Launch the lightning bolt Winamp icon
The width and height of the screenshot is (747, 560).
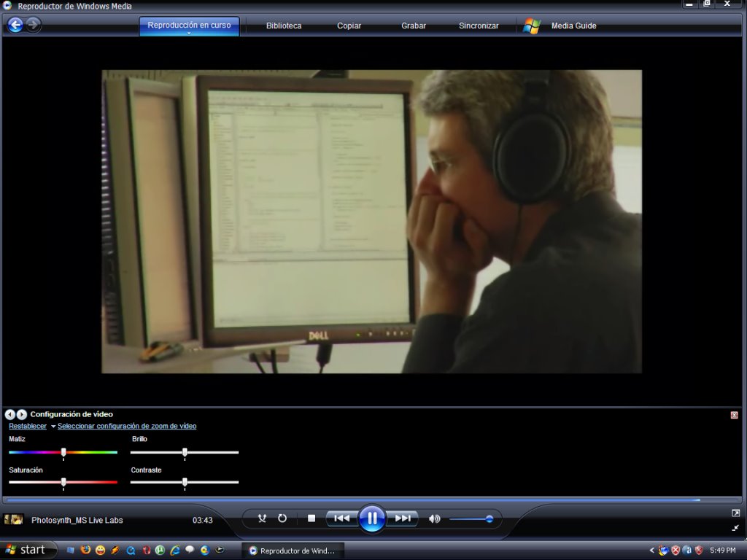tap(115, 551)
